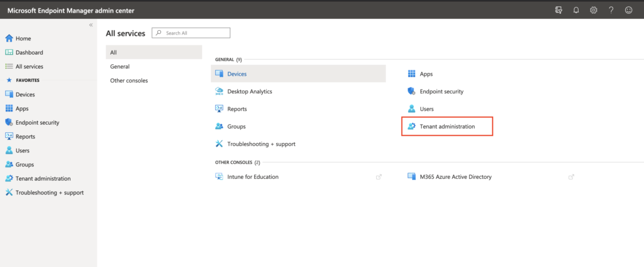Open Devices service link in General
The width and height of the screenshot is (644, 267).
[x=237, y=74]
